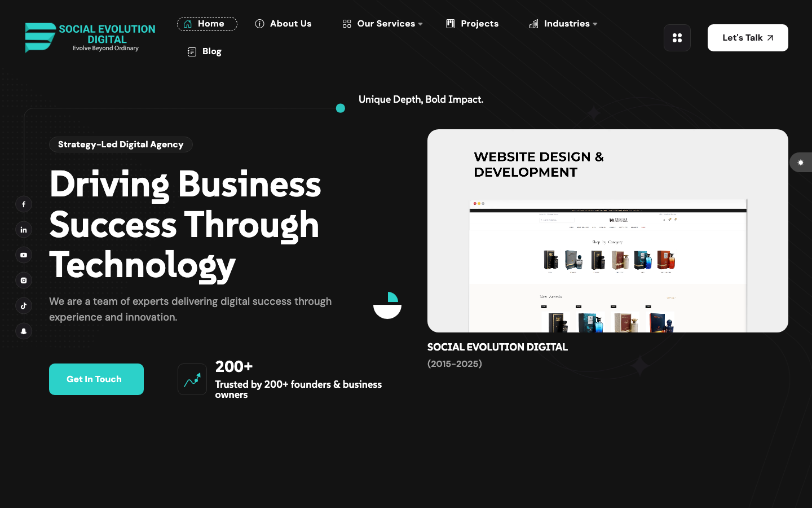This screenshot has height=508, width=812.
Task: Click the Get In Touch button
Action: 96,379
